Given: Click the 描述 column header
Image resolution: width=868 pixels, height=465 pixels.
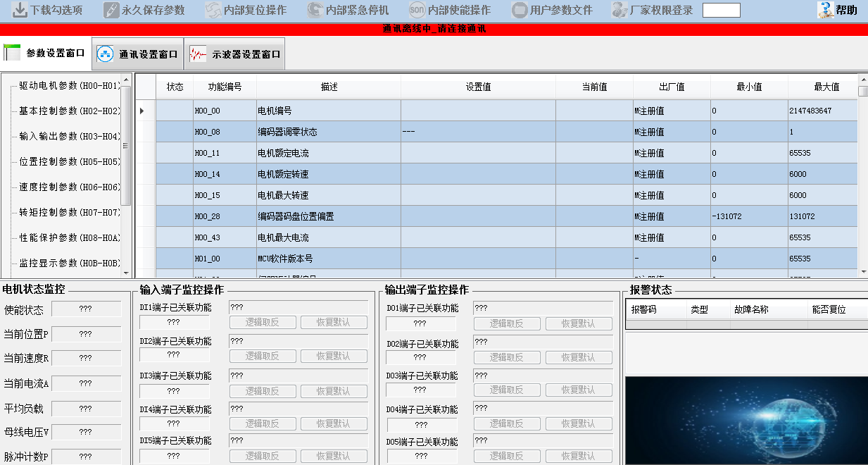Looking at the screenshot, I should point(329,87).
